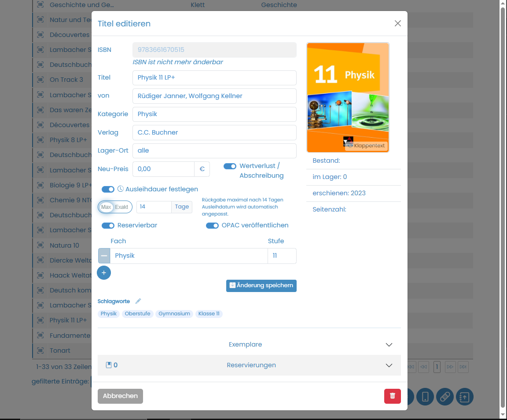Image resolution: width=507 pixels, height=420 pixels.
Task: Add another Fach with the plus icon
Action: click(x=104, y=273)
